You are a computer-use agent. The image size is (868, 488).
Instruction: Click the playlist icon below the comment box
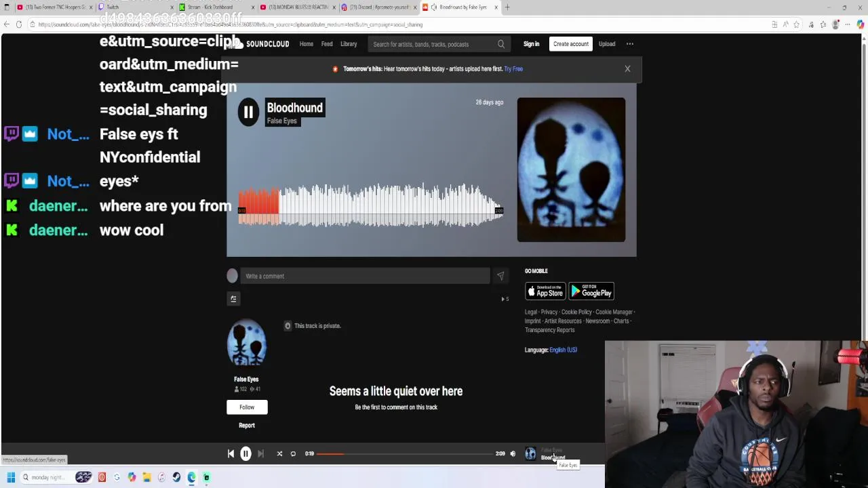point(233,298)
